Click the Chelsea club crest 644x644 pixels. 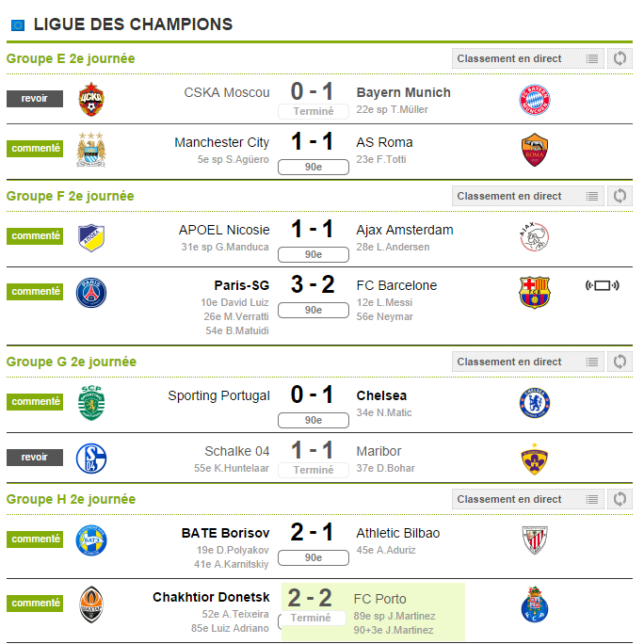point(535,402)
